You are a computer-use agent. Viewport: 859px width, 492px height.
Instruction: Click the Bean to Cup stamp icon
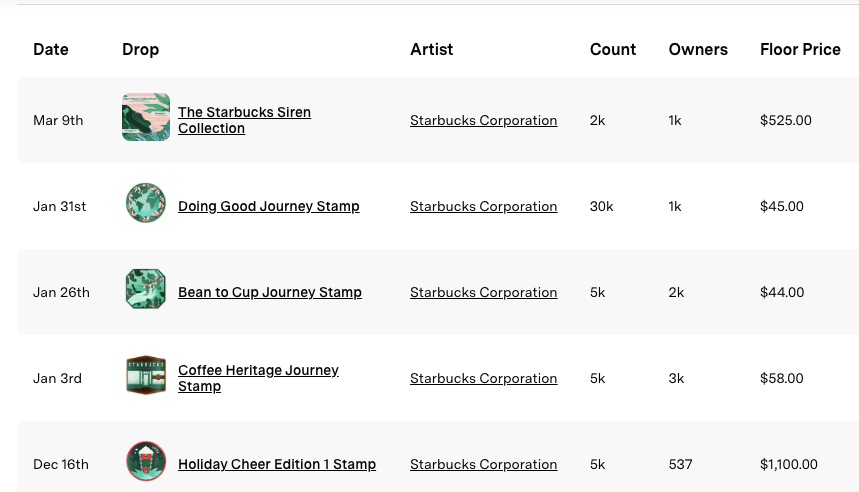pyautogui.click(x=146, y=290)
